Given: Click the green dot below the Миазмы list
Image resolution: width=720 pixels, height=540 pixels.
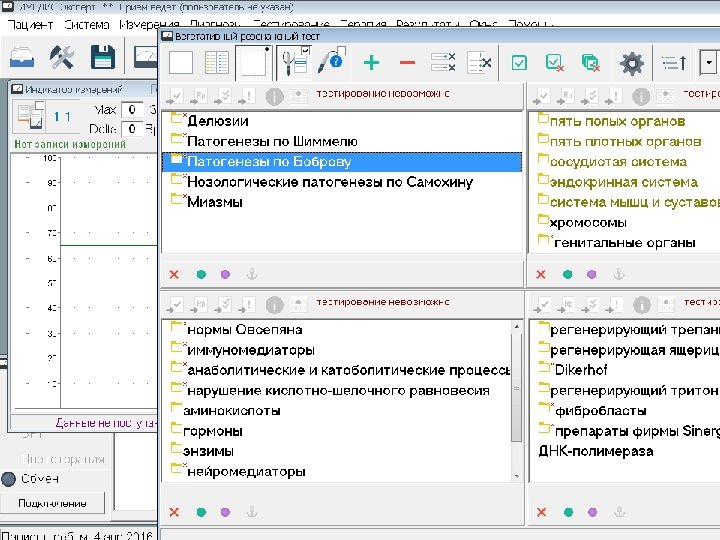Looking at the screenshot, I should 201,275.
